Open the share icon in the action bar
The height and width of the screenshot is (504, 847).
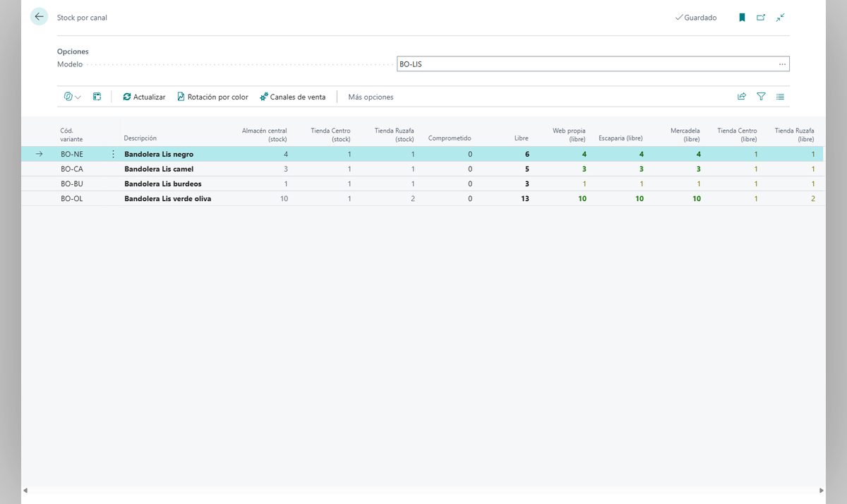(742, 97)
